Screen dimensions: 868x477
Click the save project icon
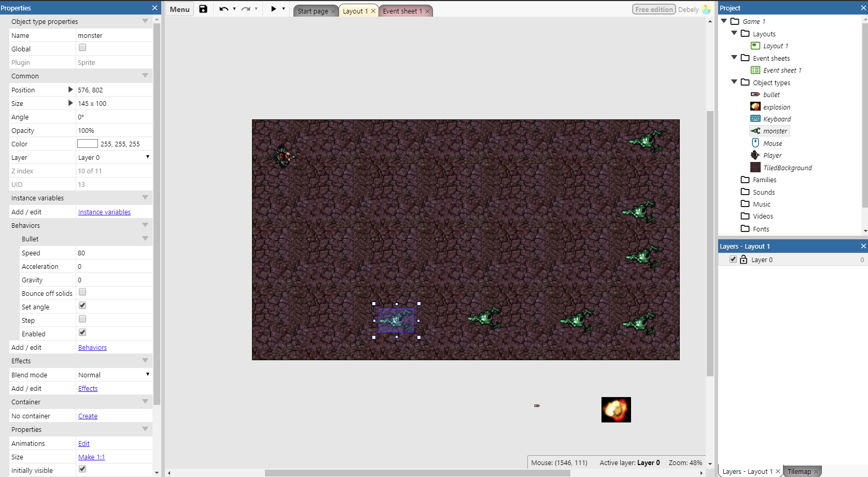[203, 9]
